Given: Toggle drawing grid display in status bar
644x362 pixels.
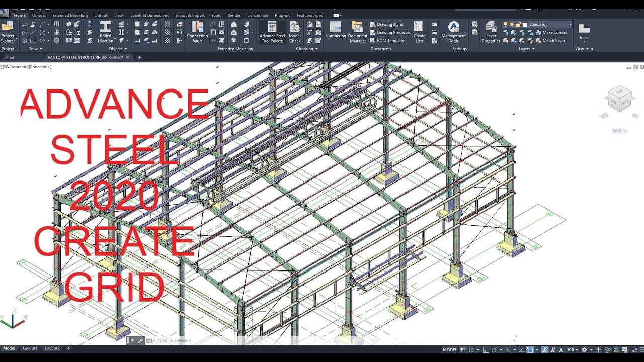Looking at the screenshot, I should [x=463, y=349].
